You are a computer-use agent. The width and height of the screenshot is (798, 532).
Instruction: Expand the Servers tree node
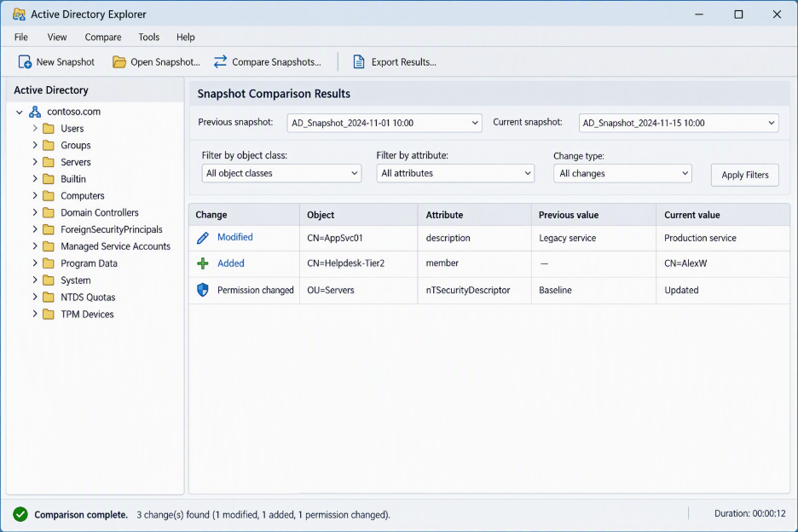[x=35, y=162]
